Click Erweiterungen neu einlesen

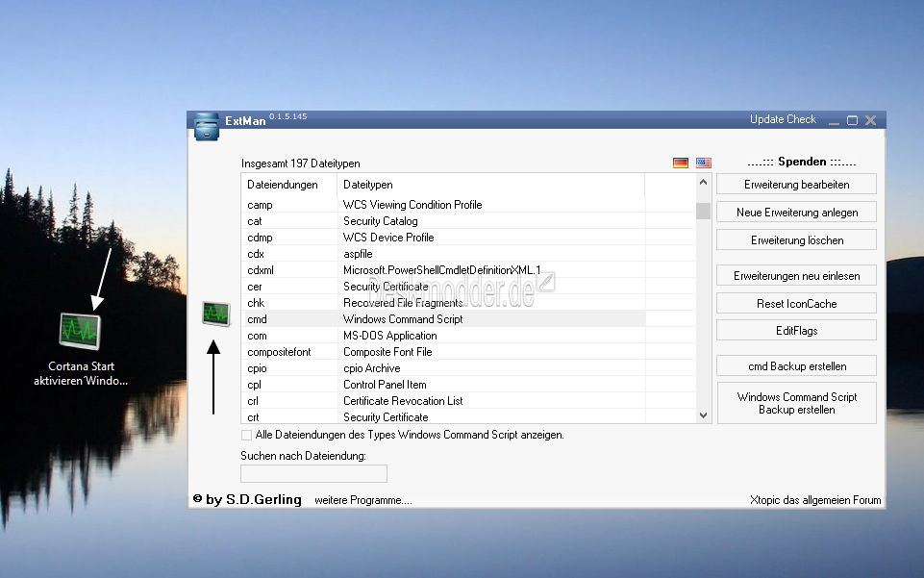pos(796,274)
